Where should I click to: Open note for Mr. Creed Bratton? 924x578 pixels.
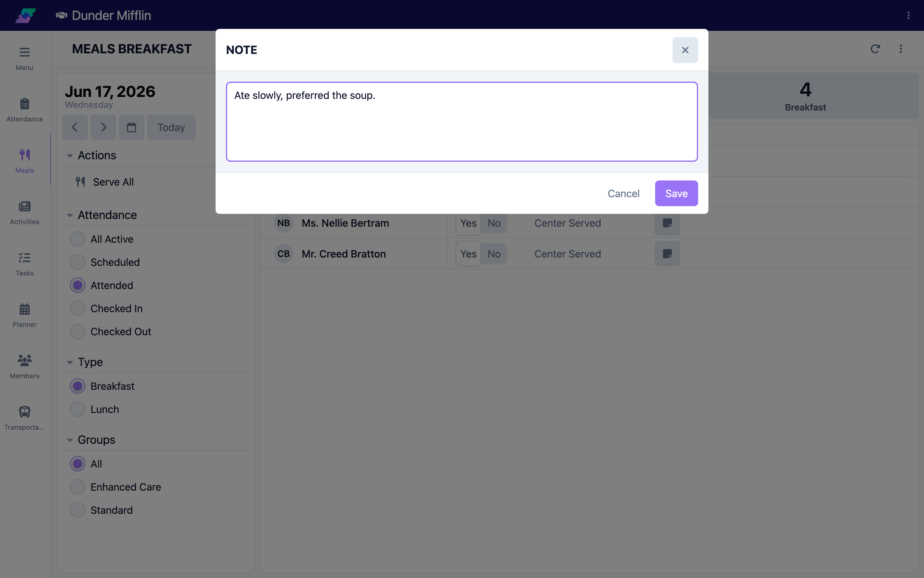pos(667,254)
